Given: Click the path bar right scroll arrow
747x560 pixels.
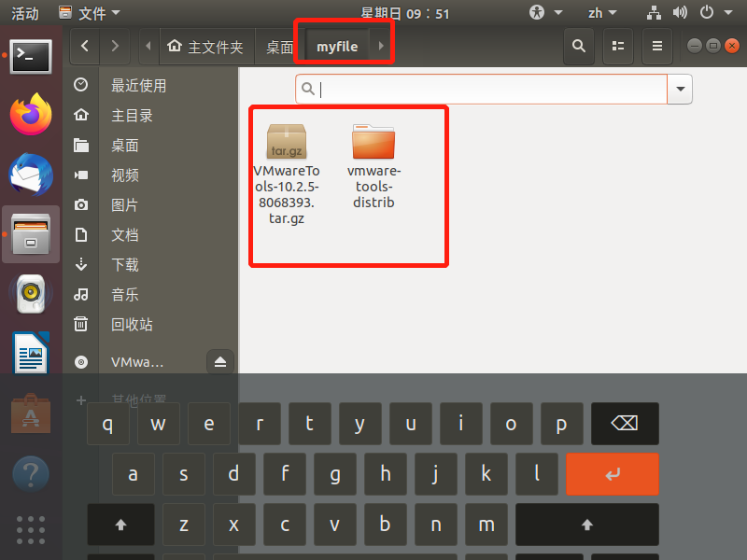Looking at the screenshot, I should point(381,46).
